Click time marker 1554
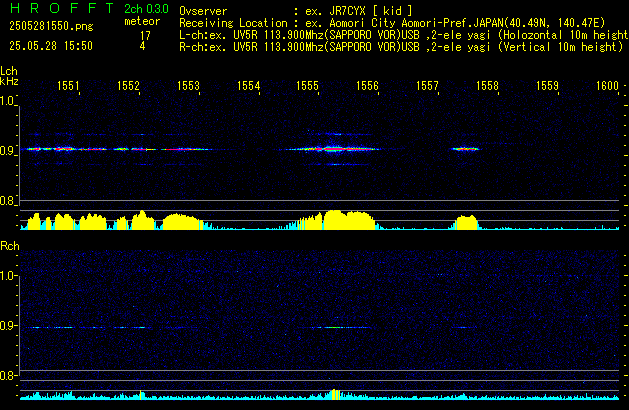 tap(248, 86)
